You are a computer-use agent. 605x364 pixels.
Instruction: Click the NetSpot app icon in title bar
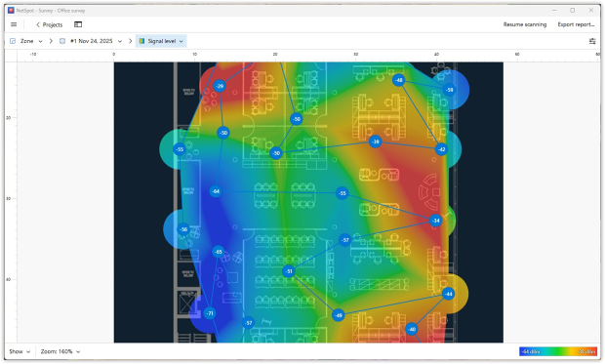coord(11,11)
